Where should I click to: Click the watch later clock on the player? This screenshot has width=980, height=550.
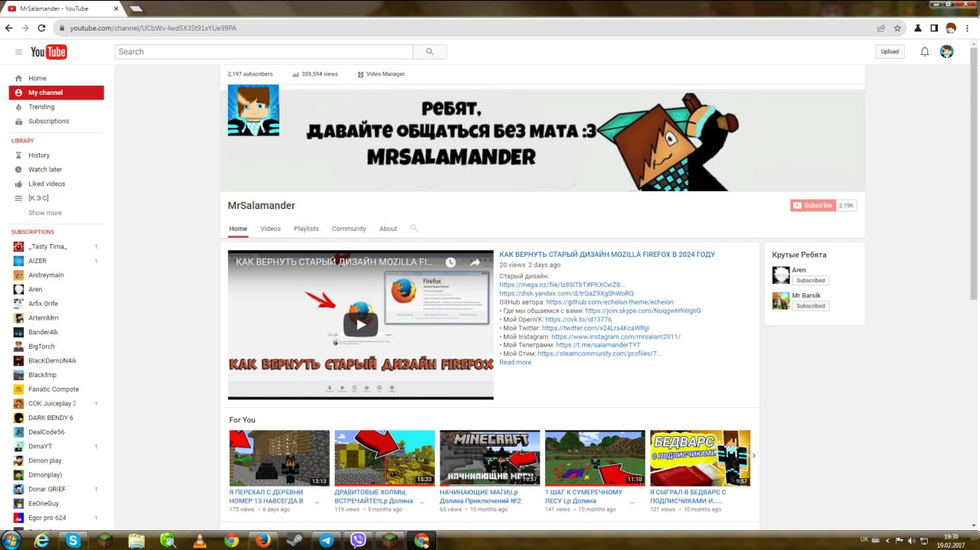pyautogui.click(x=451, y=262)
